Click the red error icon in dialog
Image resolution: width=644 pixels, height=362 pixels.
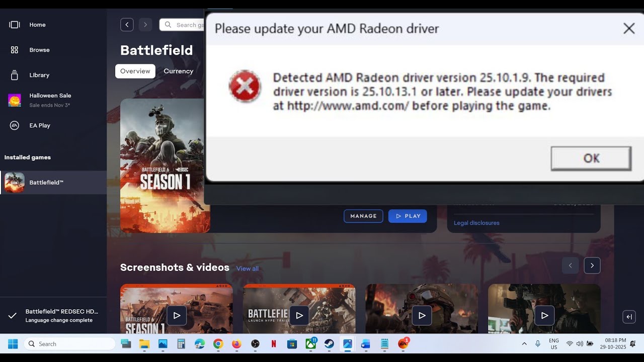(x=245, y=86)
